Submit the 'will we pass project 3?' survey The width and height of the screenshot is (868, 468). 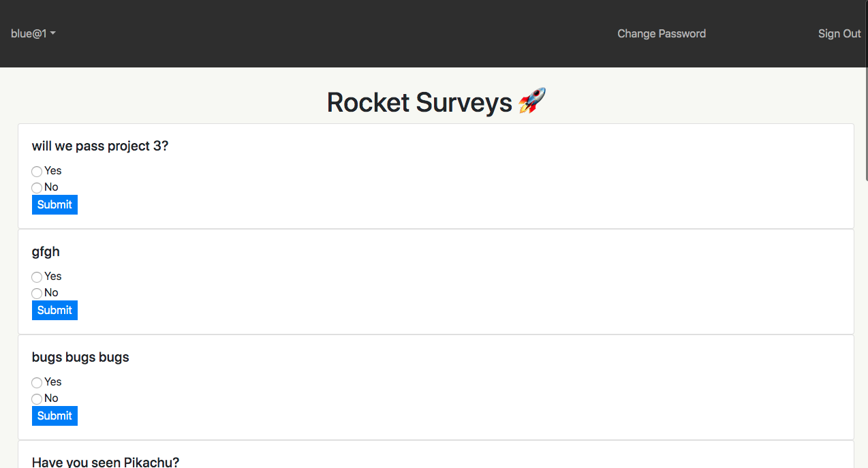click(x=55, y=204)
